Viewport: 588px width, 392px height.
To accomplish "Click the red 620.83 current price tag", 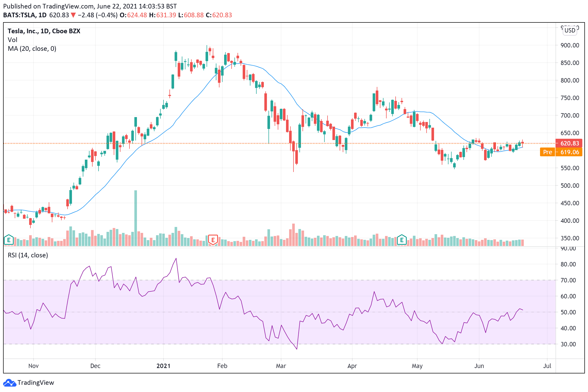I will point(569,143).
